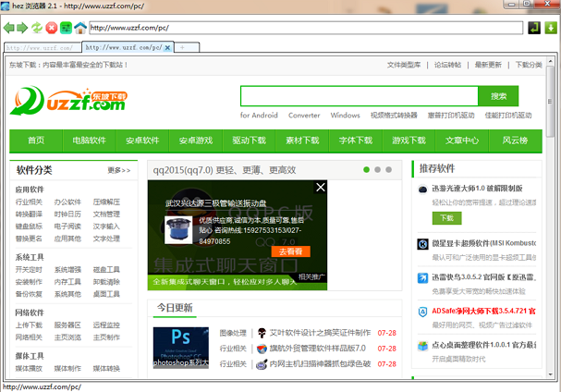Click the 迅雷快鸟 app icon
561x392 pixels.
422,277
